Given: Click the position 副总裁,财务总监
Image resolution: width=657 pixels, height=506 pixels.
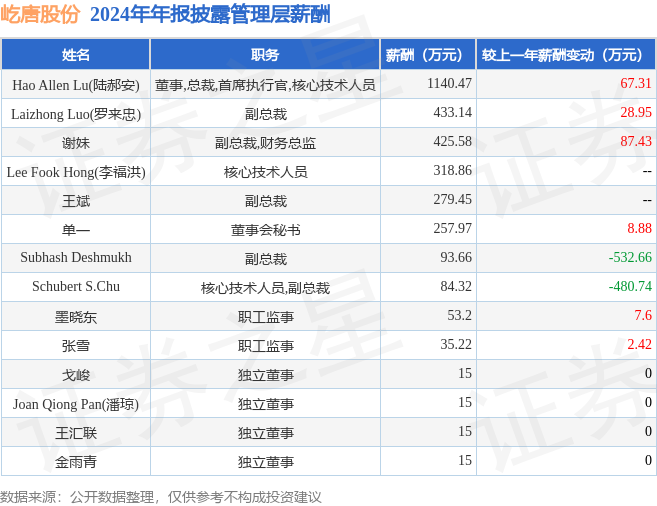Looking at the screenshot, I should [265, 143].
